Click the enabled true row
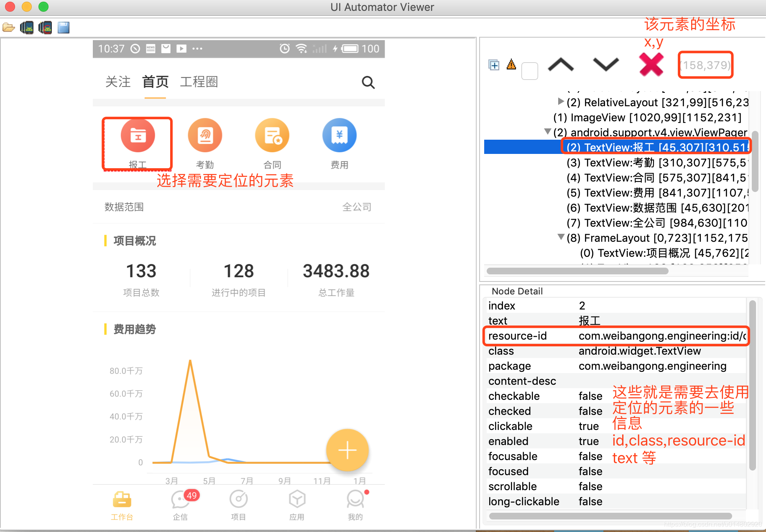The height and width of the screenshot is (532, 766). tap(616, 441)
